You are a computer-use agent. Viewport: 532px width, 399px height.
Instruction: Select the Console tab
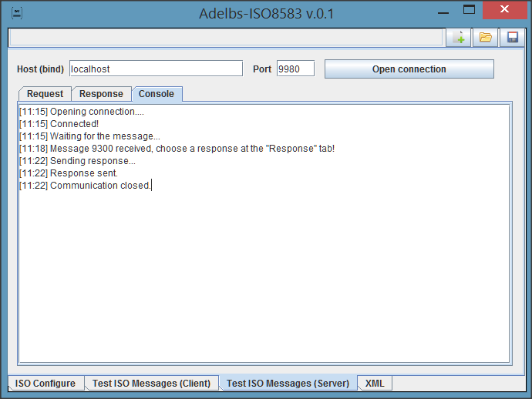[157, 94]
